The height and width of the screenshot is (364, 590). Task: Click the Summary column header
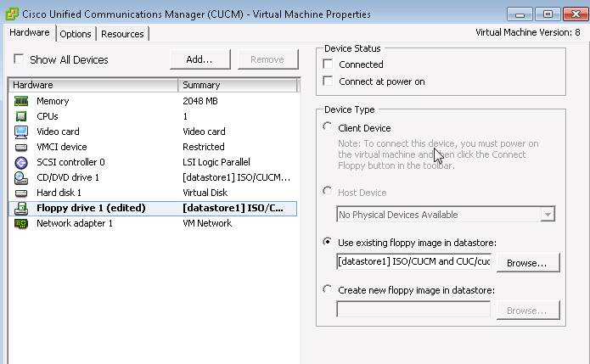238,85
